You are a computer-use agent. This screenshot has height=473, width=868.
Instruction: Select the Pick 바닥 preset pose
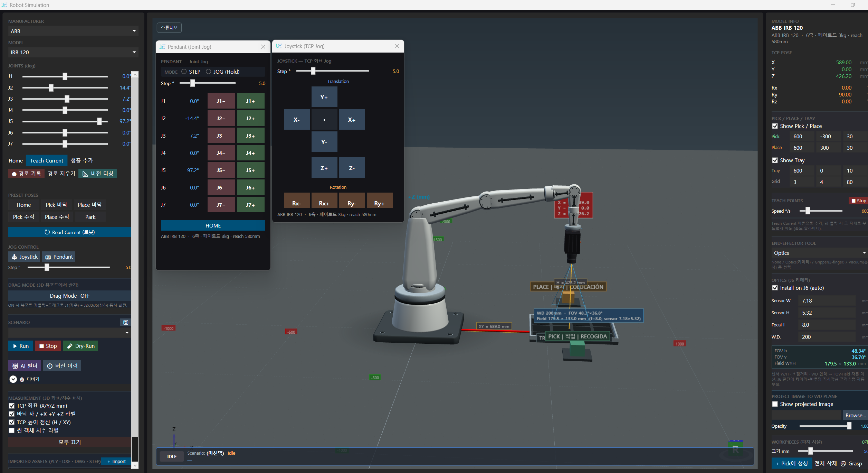(x=56, y=205)
